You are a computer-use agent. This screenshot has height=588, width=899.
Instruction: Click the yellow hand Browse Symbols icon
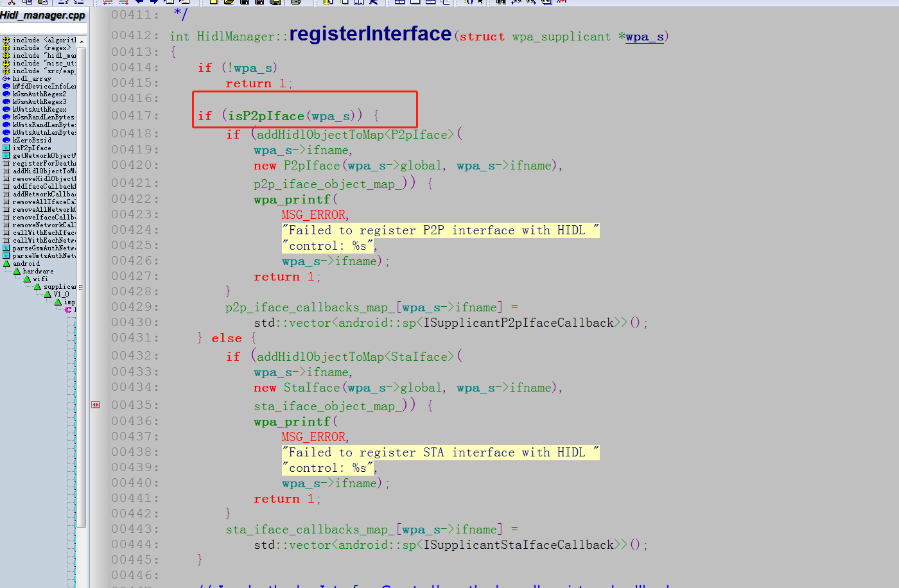(327, 4)
